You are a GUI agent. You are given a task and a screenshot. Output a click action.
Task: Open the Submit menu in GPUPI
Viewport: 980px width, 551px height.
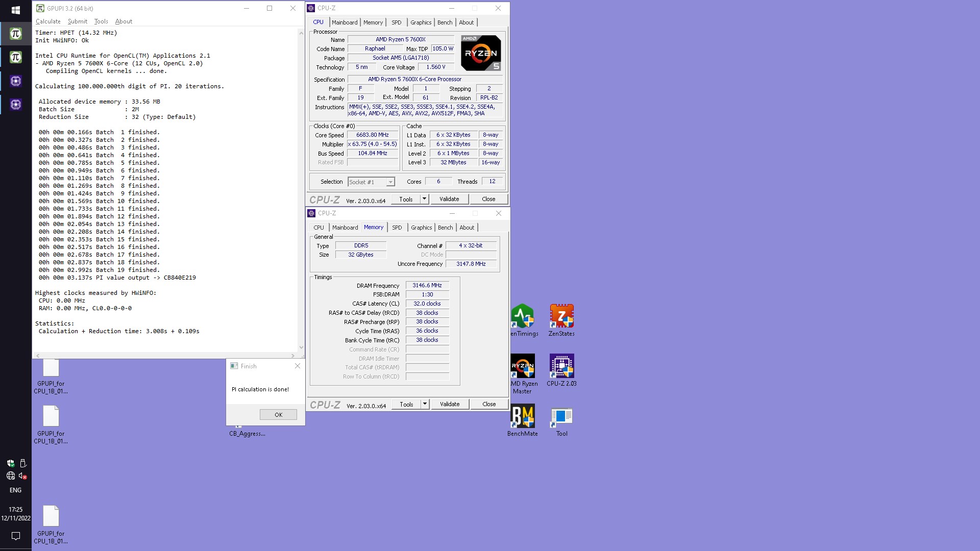coord(78,21)
